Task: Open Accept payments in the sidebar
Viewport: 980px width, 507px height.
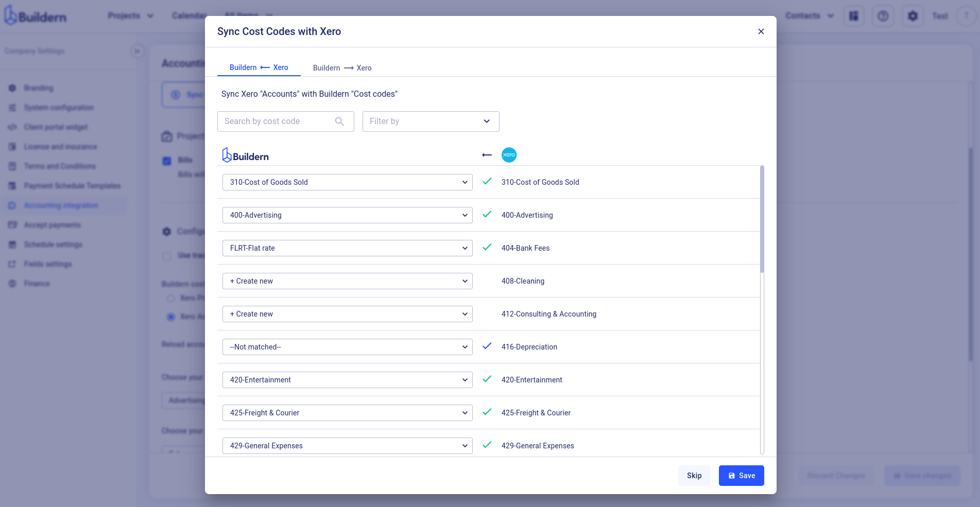Action: tap(52, 225)
